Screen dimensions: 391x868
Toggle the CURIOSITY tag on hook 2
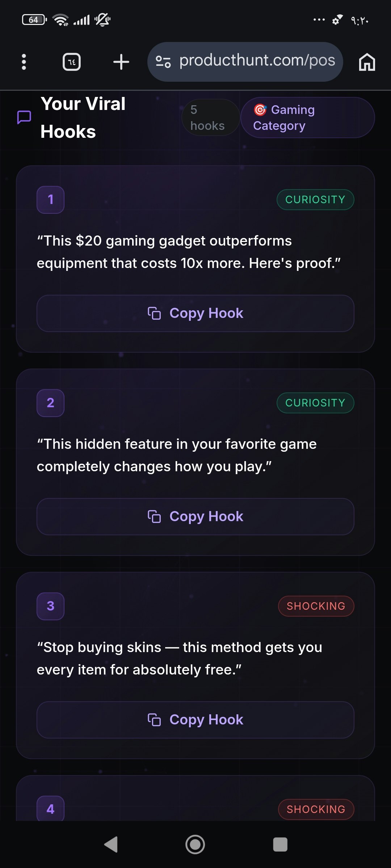click(x=315, y=403)
